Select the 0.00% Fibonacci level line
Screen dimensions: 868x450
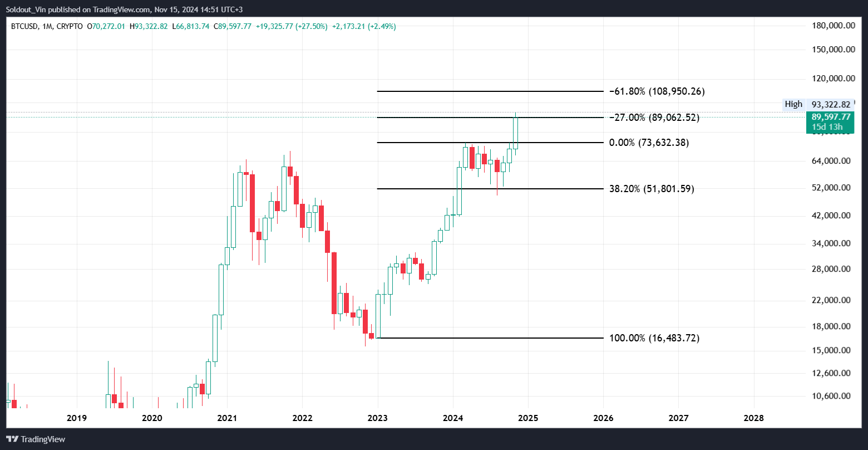pos(490,143)
